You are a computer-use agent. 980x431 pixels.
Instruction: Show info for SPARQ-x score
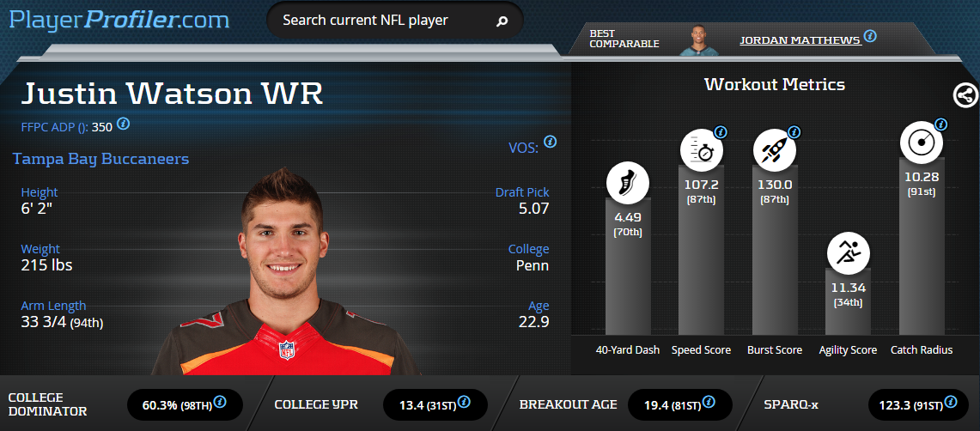coord(951,401)
